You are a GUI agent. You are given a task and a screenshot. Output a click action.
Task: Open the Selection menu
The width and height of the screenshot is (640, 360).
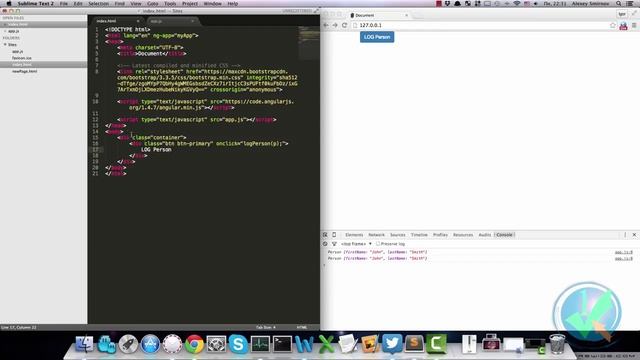click(x=98, y=4)
